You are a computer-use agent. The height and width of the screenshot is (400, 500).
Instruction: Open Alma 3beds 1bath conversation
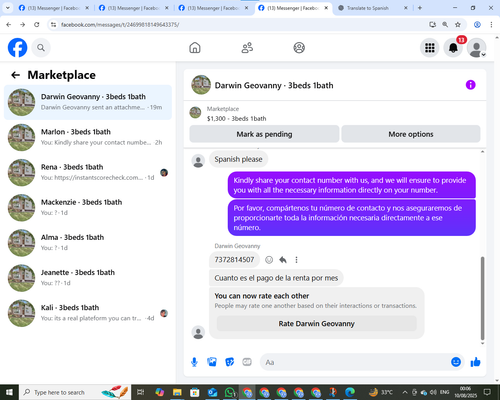(x=88, y=243)
